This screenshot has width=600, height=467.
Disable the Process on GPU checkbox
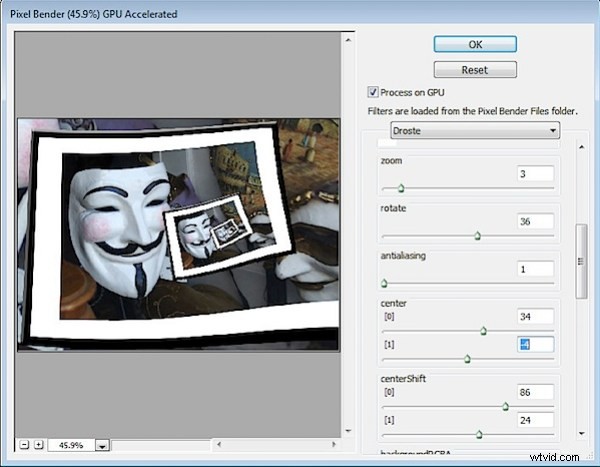pos(374,91)
